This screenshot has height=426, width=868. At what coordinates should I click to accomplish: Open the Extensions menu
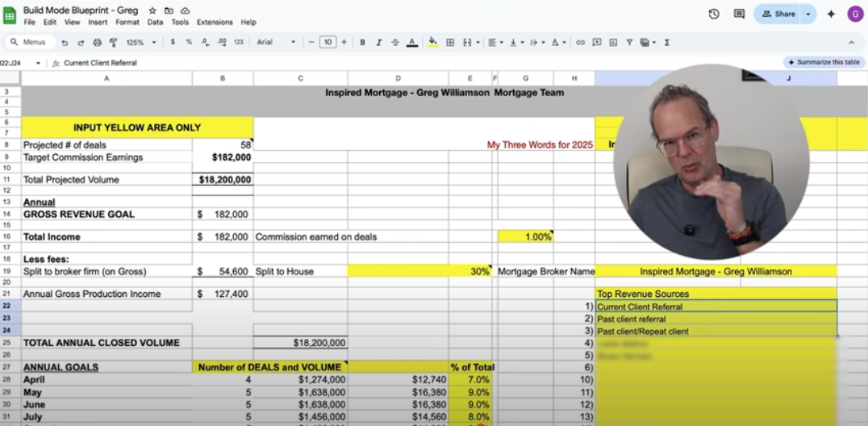215,23
